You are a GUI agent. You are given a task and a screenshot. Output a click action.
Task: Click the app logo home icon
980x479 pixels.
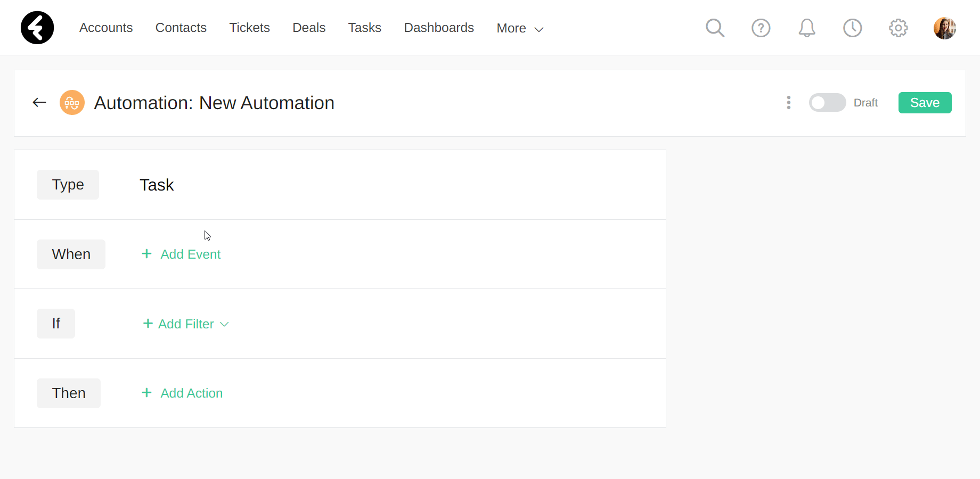(37, 28)
